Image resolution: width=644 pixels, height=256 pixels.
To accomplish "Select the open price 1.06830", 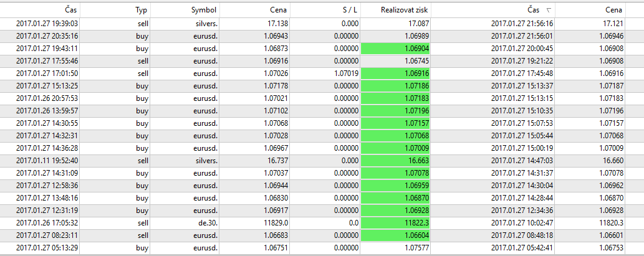I will point(276,199).
